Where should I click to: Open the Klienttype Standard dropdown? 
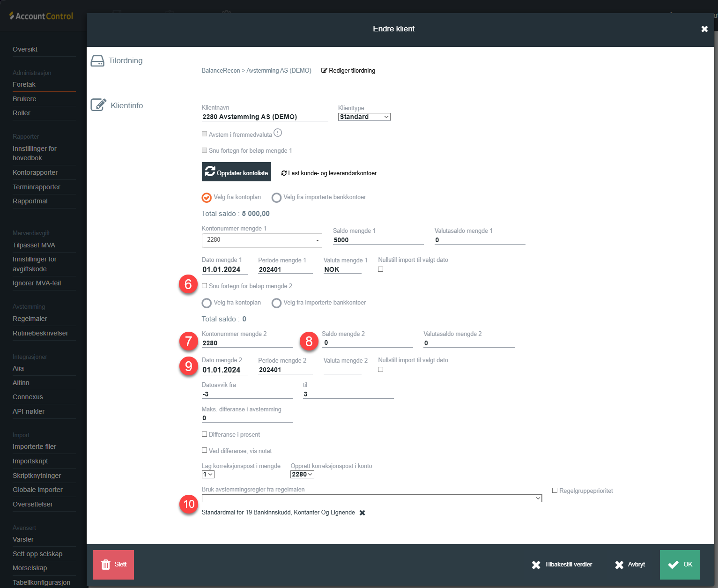point(364,117)
